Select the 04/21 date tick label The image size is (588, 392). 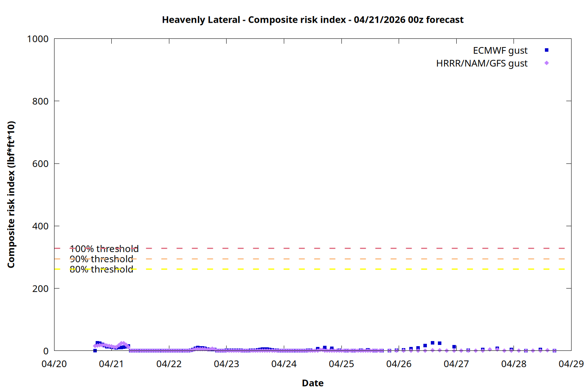(111, 364)
